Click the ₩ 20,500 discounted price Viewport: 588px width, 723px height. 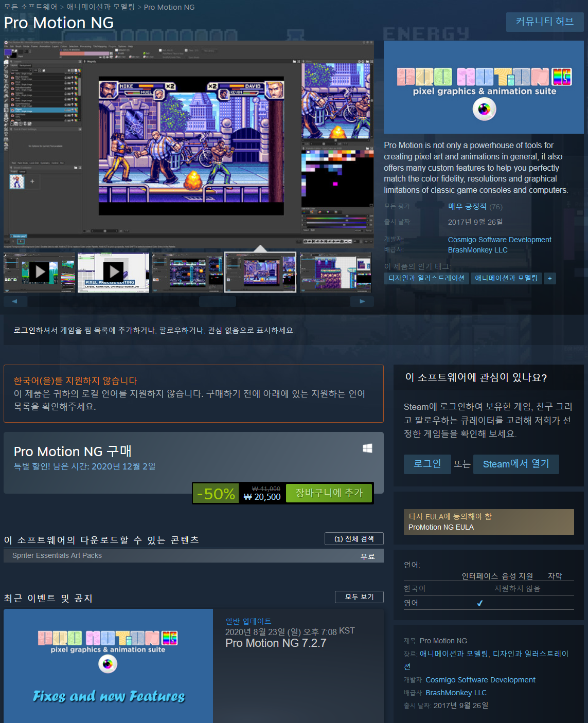[262, 497]
